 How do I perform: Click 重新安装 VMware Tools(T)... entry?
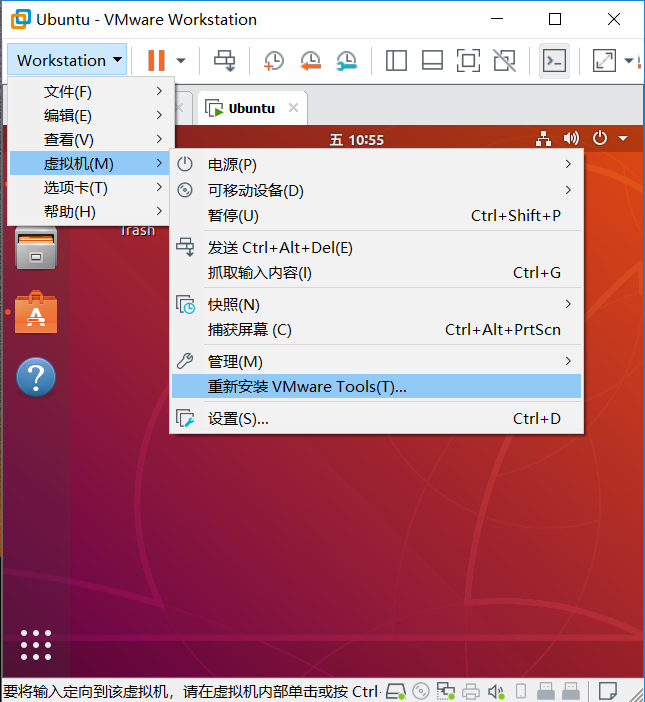[376, 386]
